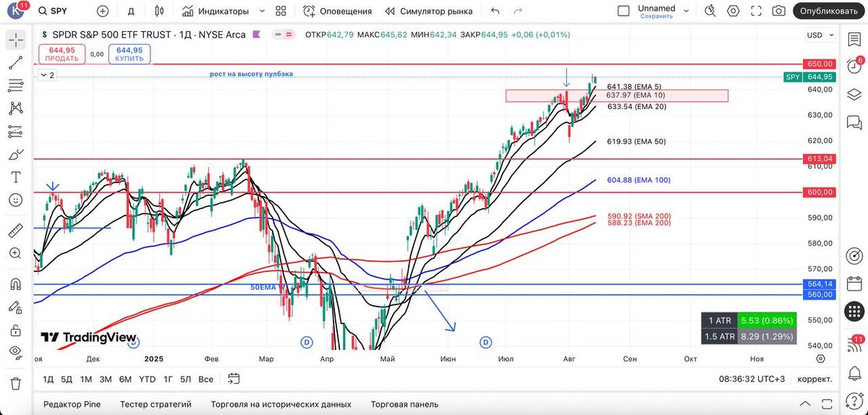Select the crosshair cursor tool
Screen dimensions: 868x415
click(x=15, y=39)
